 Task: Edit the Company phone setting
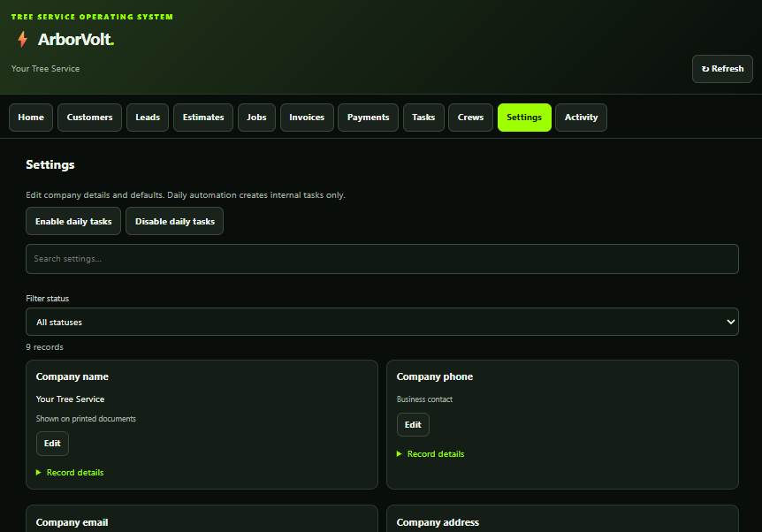pos(413,425)
